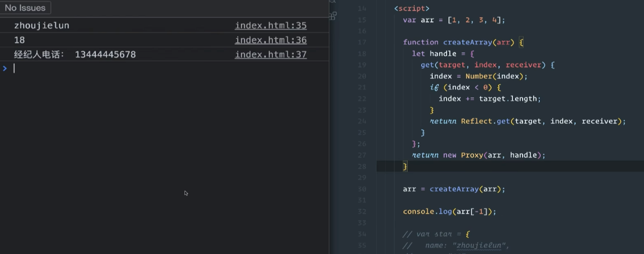Image resolution: width=644 pixels, height=254 pixels.
Task: Click the var arr declaration line
Action: [454, 20]
